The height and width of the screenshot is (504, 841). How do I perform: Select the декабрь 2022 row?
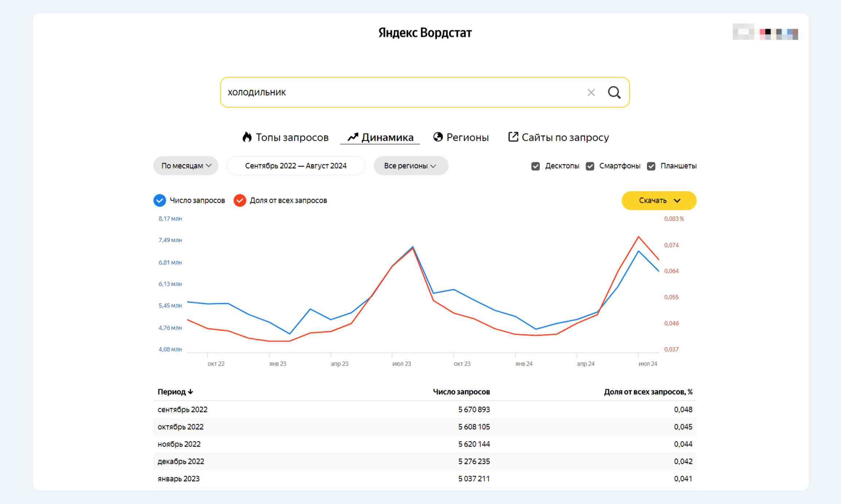pos(425,461)
